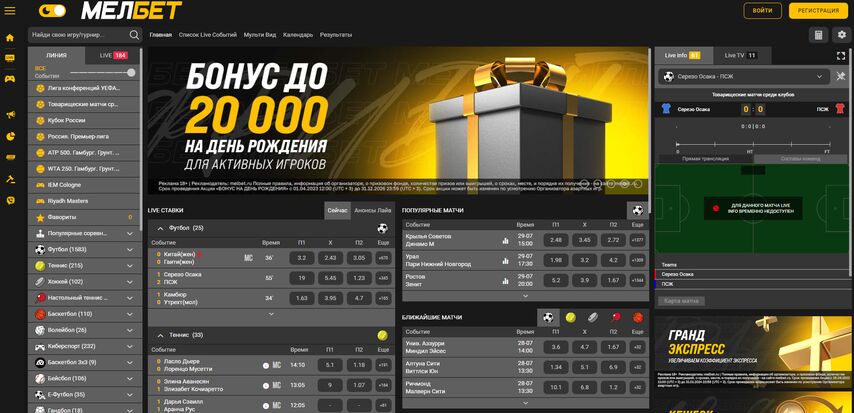Select tennis filter in Ближайшие матчи
This screenshot has height=413, width=854.
pos(570,318)
